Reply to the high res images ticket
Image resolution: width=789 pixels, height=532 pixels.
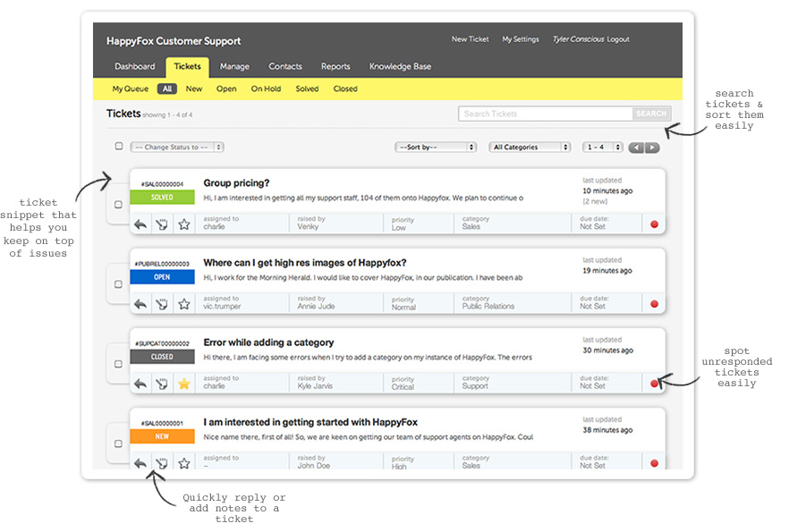[x=140, y=304]
